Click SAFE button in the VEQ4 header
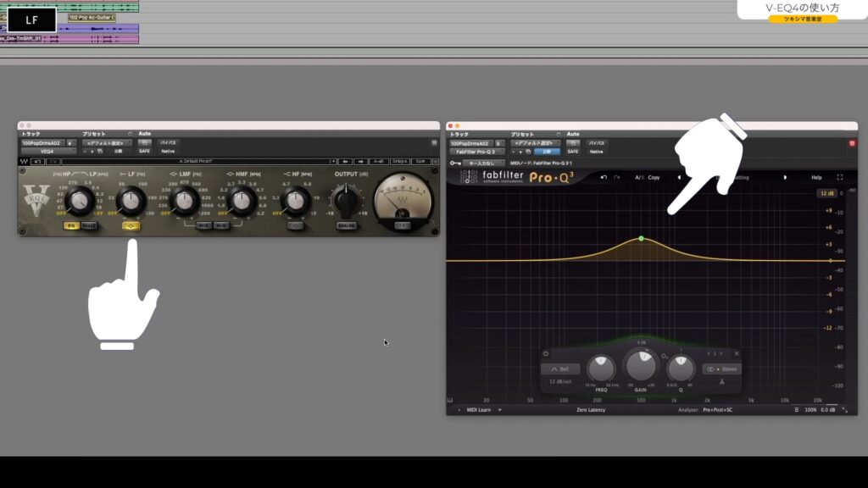The image size is (868, 488). point(144,151)
